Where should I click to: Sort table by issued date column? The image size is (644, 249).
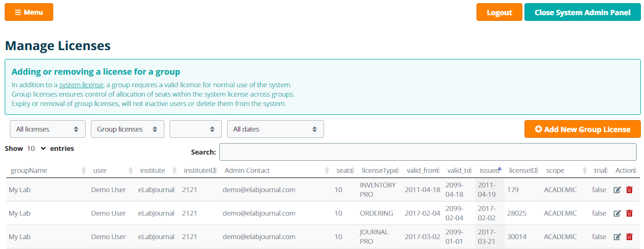tap(490, 171)
